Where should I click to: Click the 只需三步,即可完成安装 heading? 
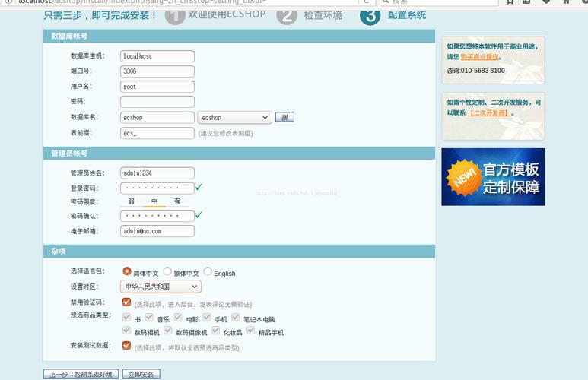[x=100, y=16]
